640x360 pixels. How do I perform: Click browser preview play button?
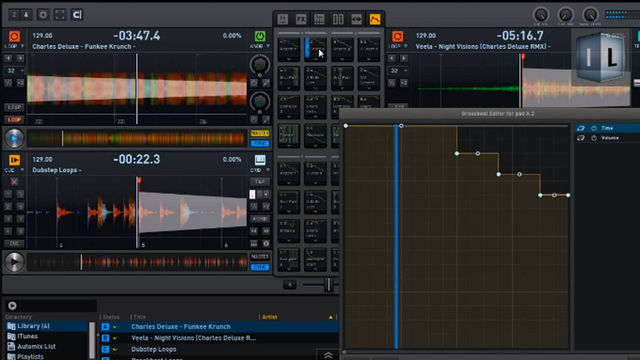pos(12,305)
